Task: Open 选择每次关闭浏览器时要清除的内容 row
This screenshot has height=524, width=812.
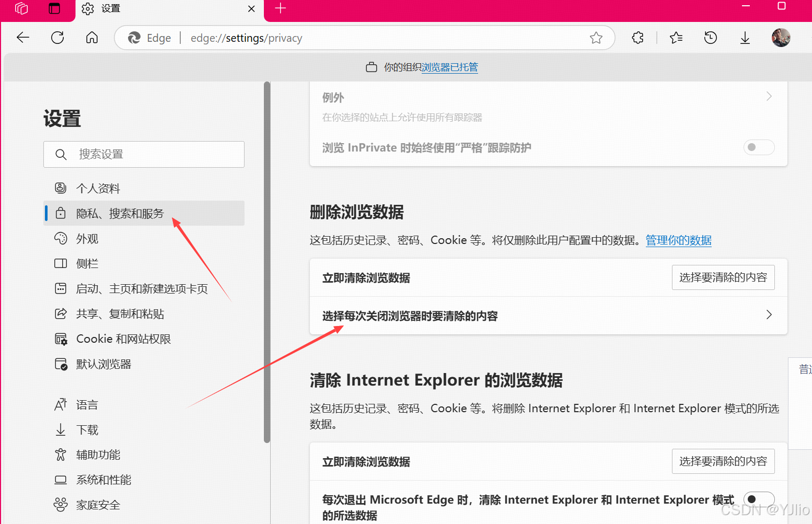Action: [x=549, y=316]
